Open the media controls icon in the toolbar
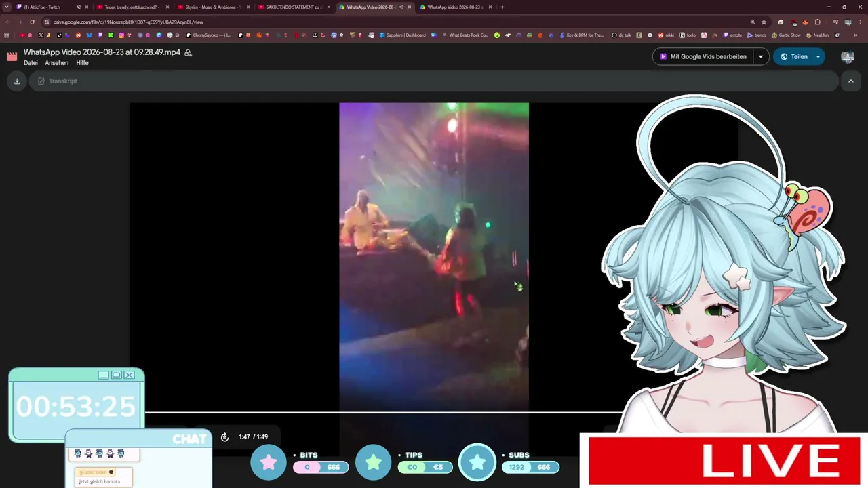The image size is (868, 488). [x=836, y=22]
